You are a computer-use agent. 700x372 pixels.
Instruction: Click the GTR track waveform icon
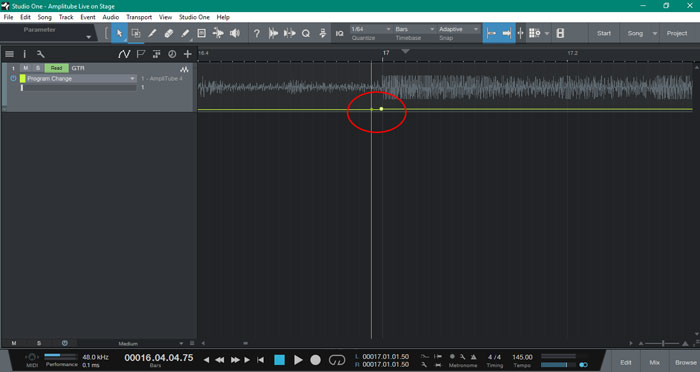pyautogui.click(x=184, y=70)
